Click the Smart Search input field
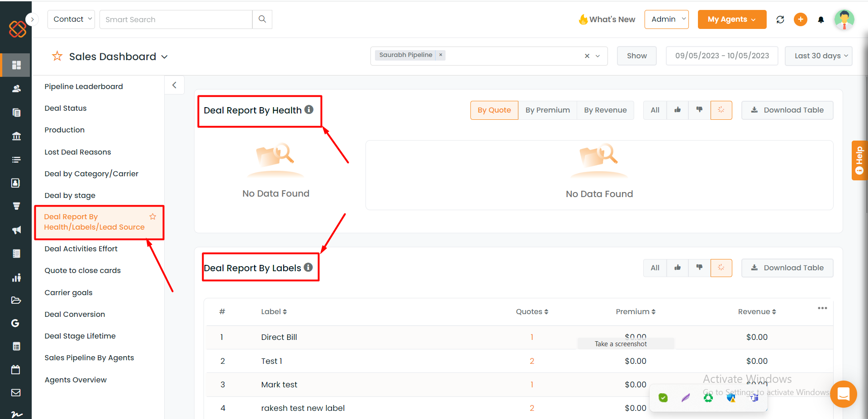 [176, 19]
